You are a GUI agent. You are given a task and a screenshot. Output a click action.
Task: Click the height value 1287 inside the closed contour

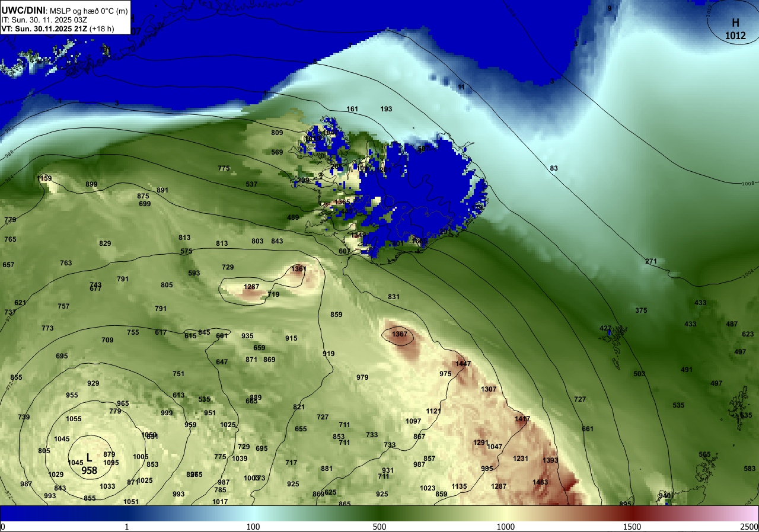click(251, 287)
